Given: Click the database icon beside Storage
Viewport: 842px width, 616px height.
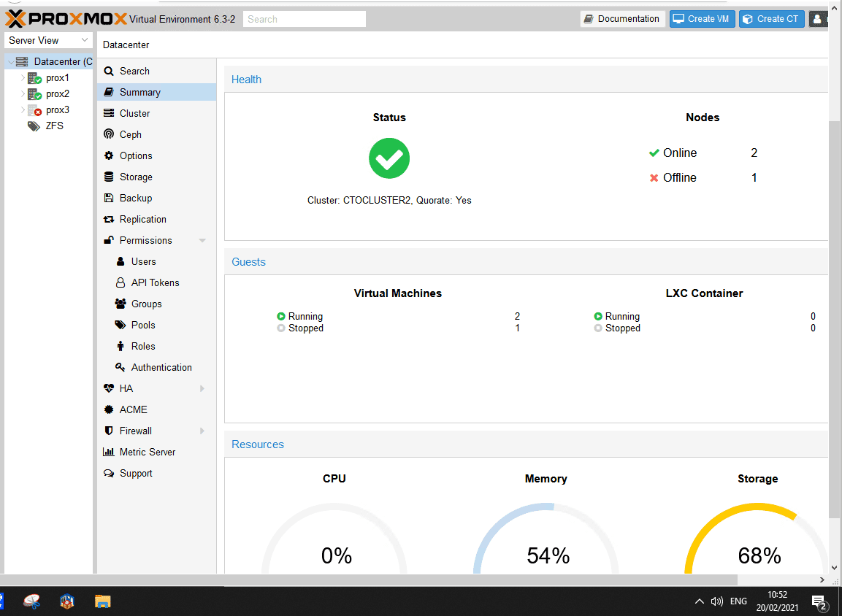Looking at the screenshot, I should tap(109, 177).
